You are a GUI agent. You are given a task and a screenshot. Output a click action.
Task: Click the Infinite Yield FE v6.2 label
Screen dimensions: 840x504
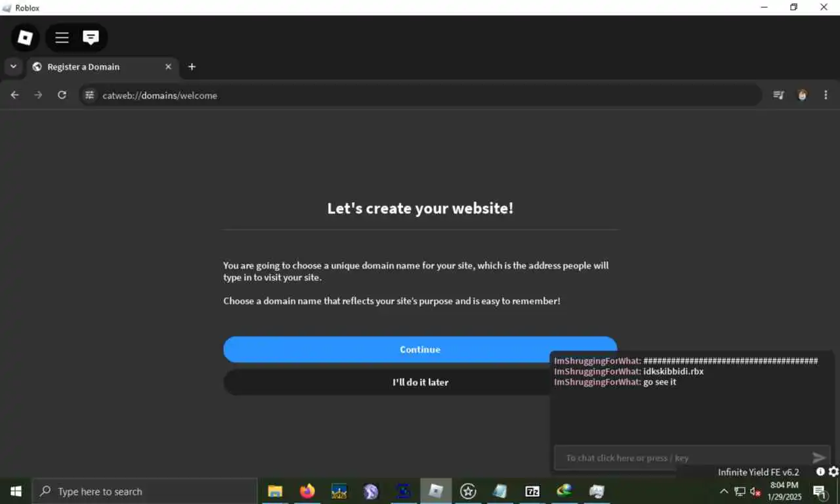[759, 472]
